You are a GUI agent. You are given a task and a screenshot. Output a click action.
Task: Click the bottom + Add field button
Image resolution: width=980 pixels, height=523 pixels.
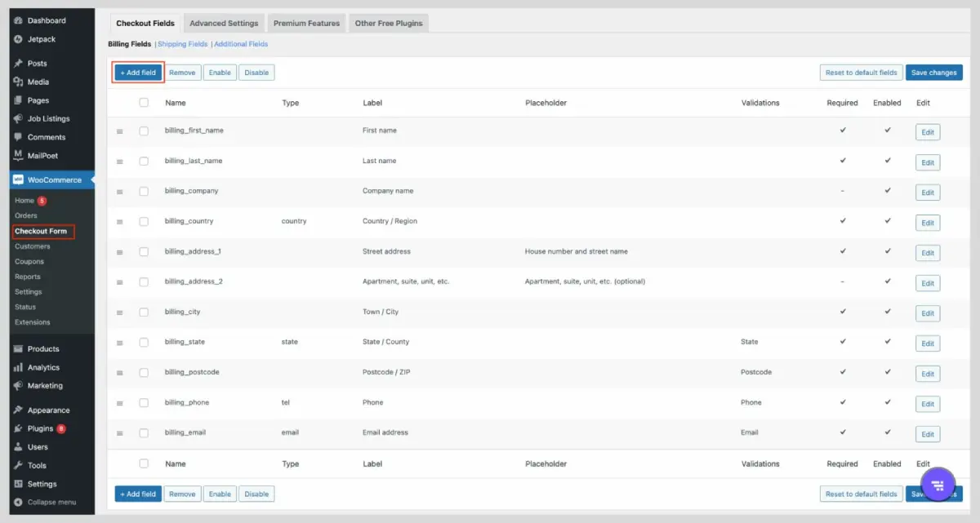pyautogui.click(x=138, y=494)
